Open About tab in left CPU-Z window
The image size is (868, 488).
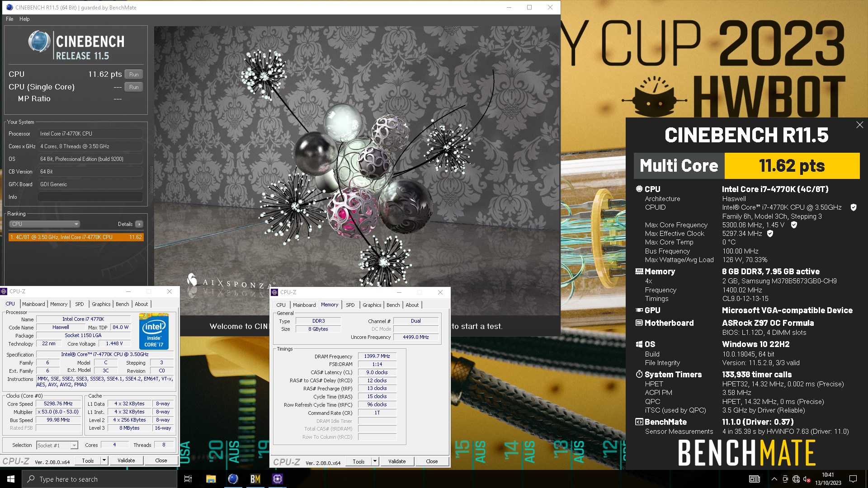tap(141, 304)
